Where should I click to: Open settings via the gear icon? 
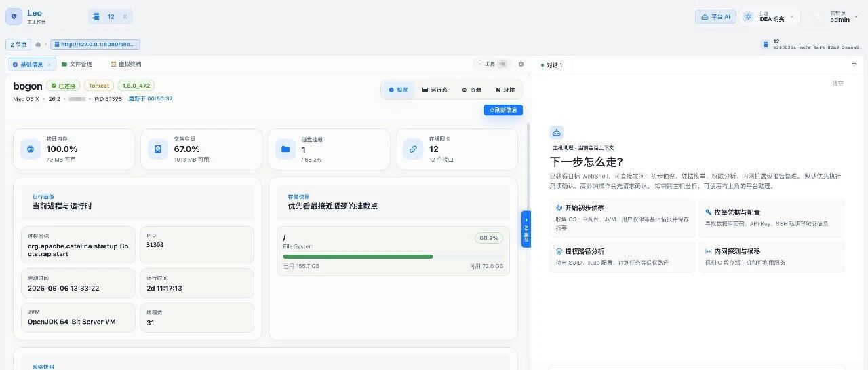(x=521, y=64)
